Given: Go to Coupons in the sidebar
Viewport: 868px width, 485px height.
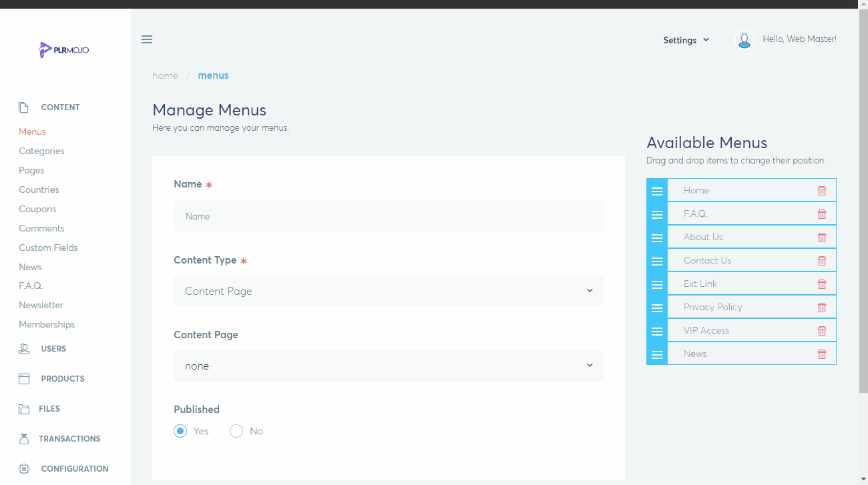Looking at the screenshot, I should [x=37, y=209].
